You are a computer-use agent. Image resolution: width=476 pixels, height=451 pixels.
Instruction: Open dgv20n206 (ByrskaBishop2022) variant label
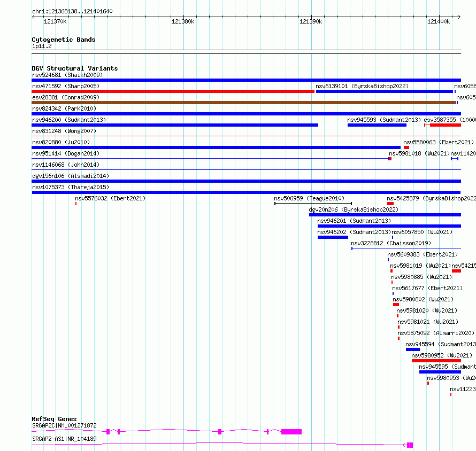tap(354, 209)
